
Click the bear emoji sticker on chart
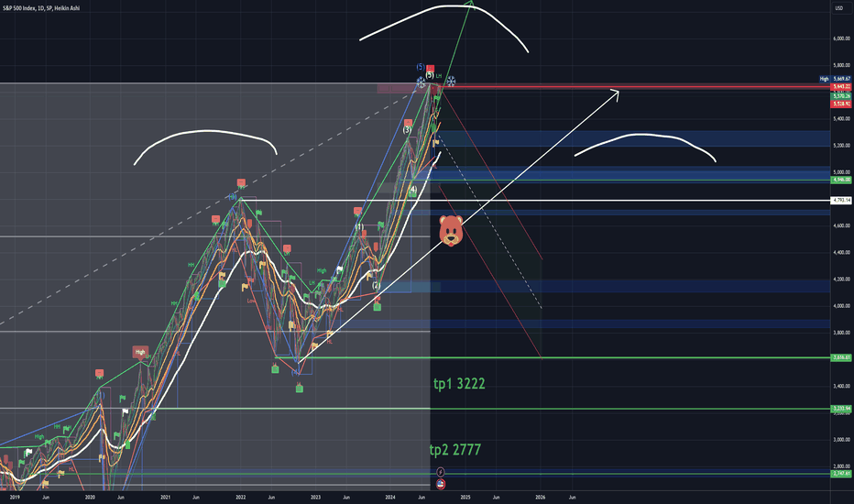coord(451,230)
